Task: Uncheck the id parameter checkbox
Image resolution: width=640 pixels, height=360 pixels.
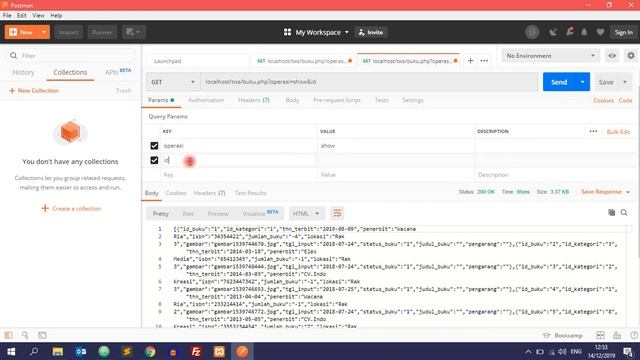Action: coord(154,160)
